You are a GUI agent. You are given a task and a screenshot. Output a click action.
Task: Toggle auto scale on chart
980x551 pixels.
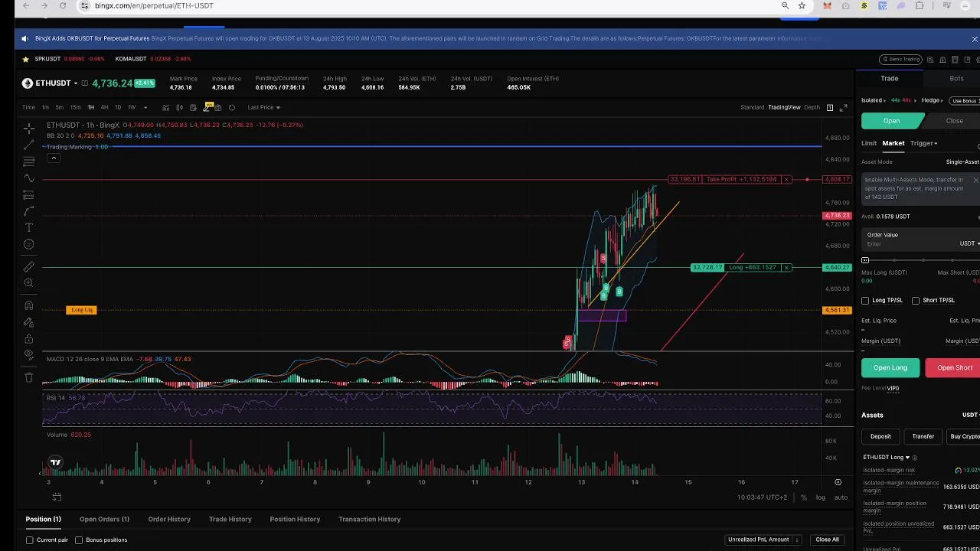[x=841, y=497]
